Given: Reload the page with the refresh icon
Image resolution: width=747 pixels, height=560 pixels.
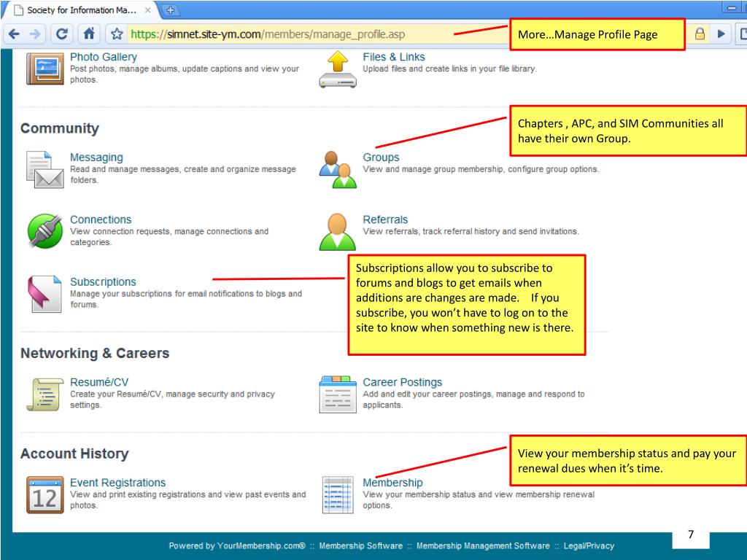Looking at the screenshot, I should [61, 34].
